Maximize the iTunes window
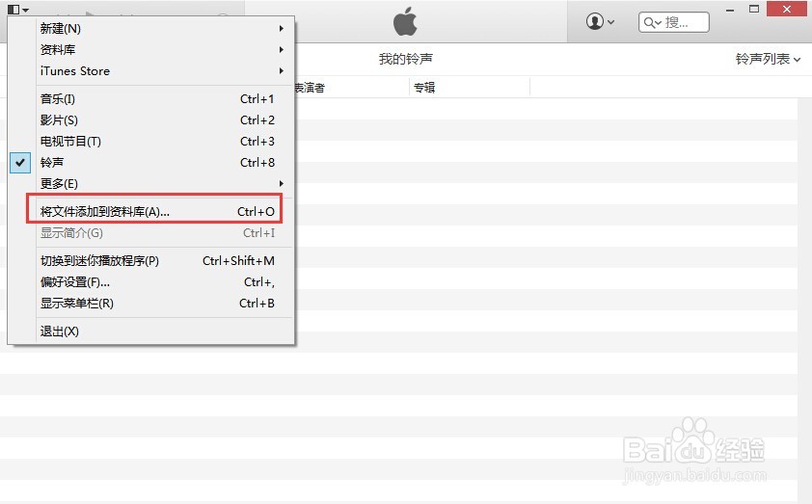The image size is (812, 504). click(x=754, y=9)
